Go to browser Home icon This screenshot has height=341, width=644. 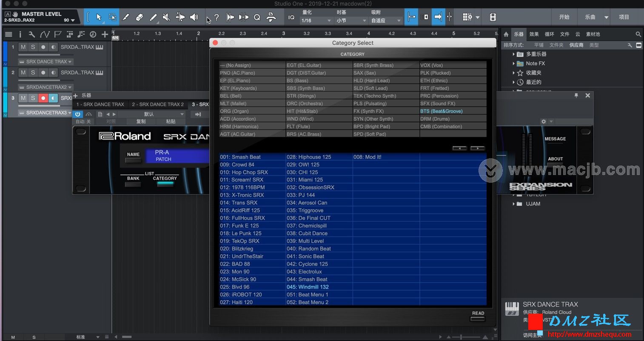(506, 34)
